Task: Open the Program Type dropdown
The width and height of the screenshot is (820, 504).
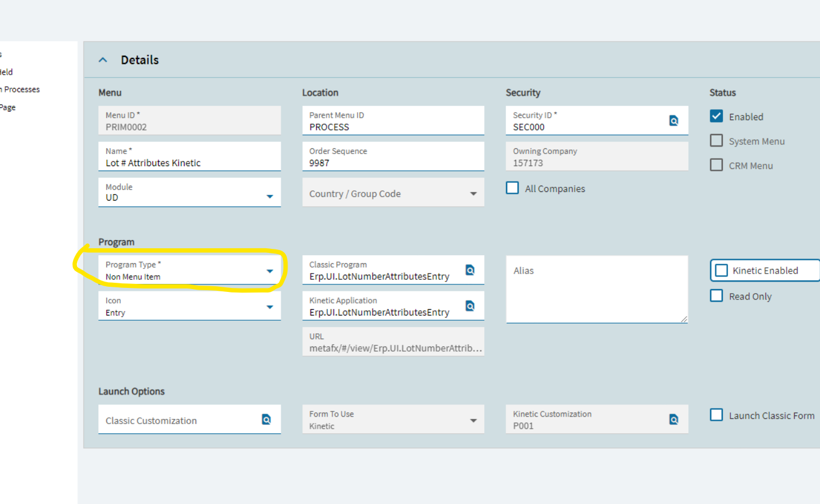Action: pos(270,271)
